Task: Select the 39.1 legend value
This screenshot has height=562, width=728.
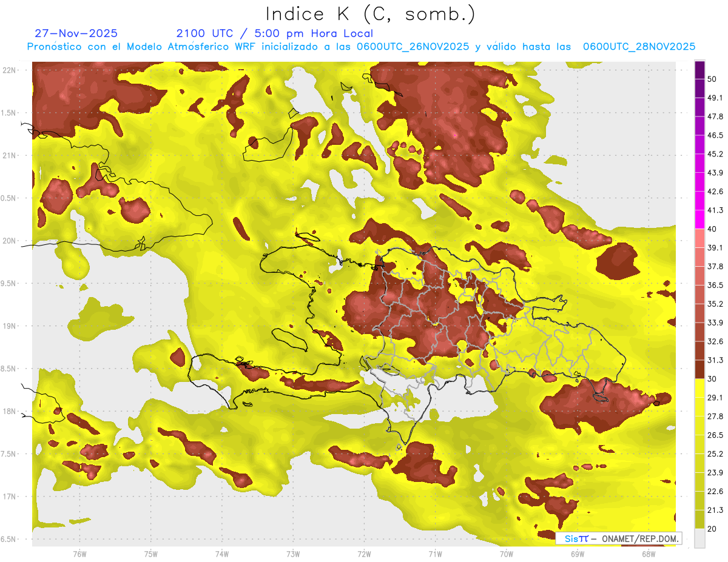Action: tap(715, 248)
